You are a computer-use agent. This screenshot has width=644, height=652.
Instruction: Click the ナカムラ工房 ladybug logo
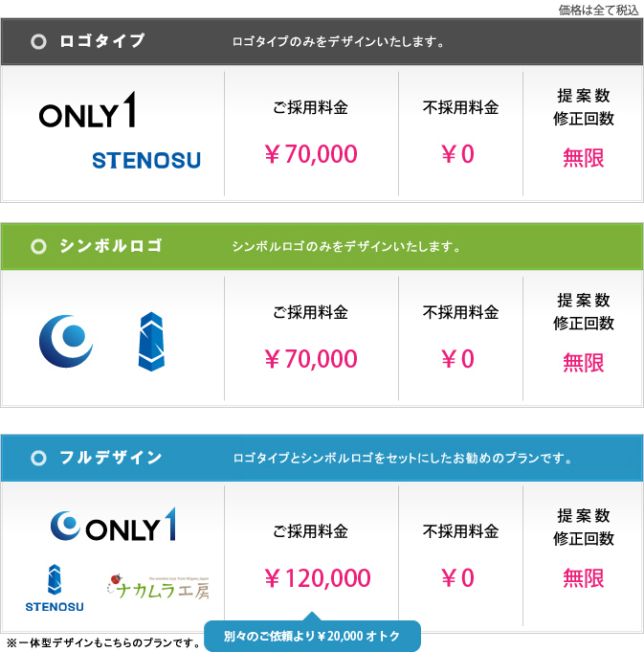pos(158,587)
